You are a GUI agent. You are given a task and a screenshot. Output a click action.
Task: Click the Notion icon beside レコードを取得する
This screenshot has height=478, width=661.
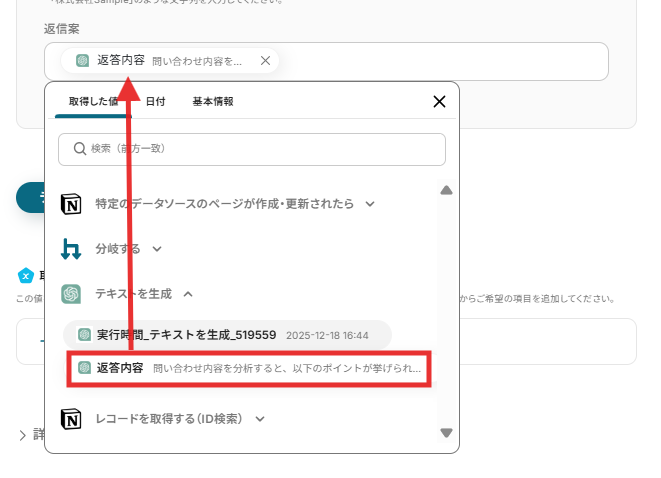click(71, 419)
